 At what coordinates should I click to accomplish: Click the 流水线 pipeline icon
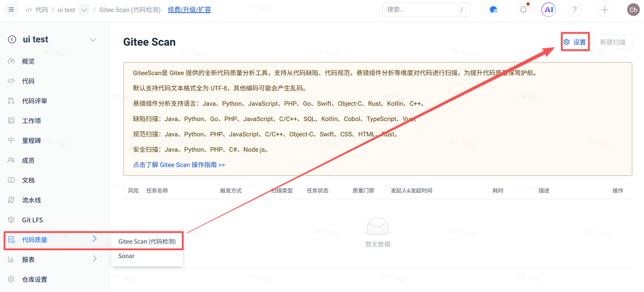pyautogui.click(x=11, y=200)
